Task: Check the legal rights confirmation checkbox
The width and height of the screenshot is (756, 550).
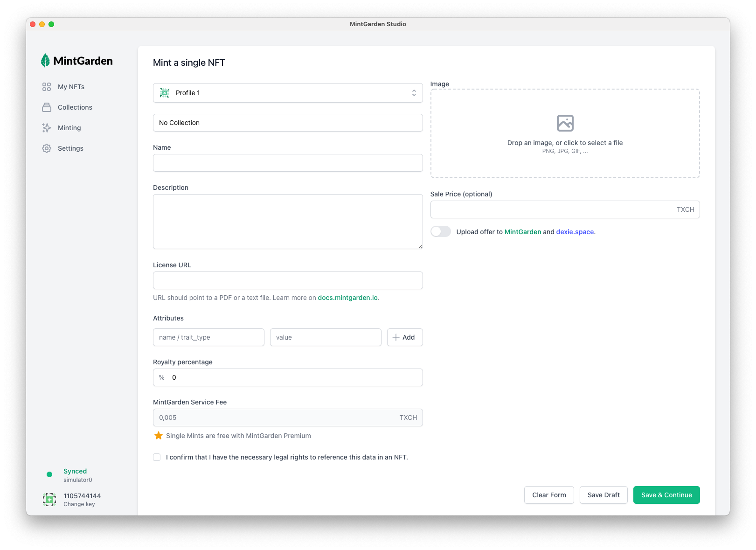Action: coord(157,457)
